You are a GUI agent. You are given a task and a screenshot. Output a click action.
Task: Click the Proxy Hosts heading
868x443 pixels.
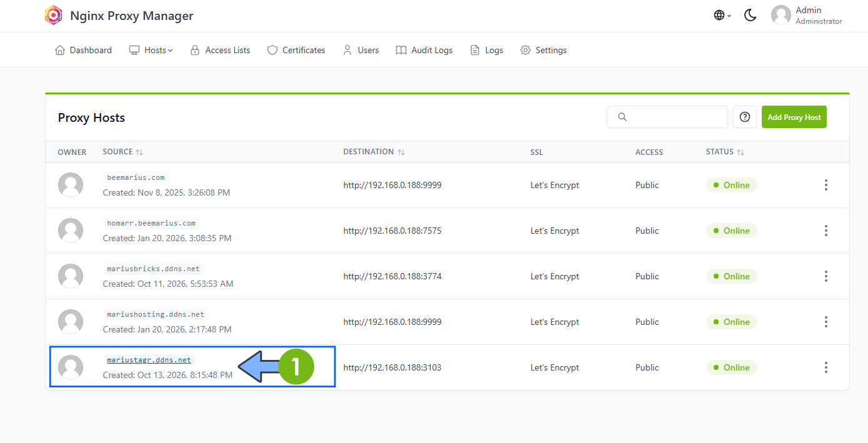91,117
